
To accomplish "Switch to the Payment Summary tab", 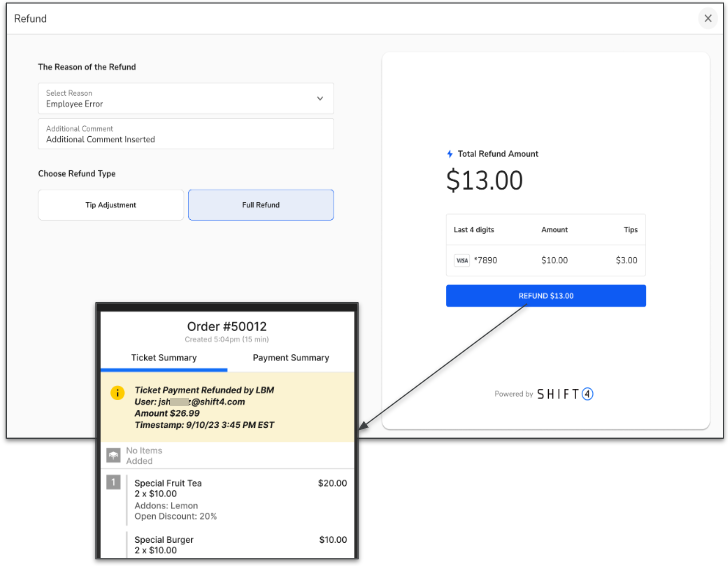I will [291, 357].
